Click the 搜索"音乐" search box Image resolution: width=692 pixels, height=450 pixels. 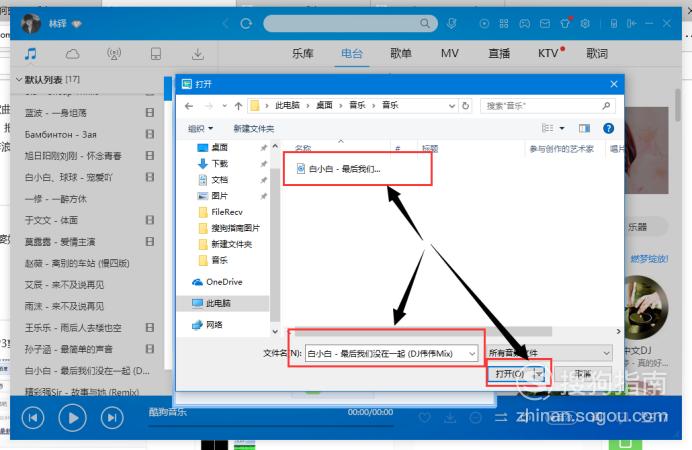pyautogui.click(x=548, y=106)
